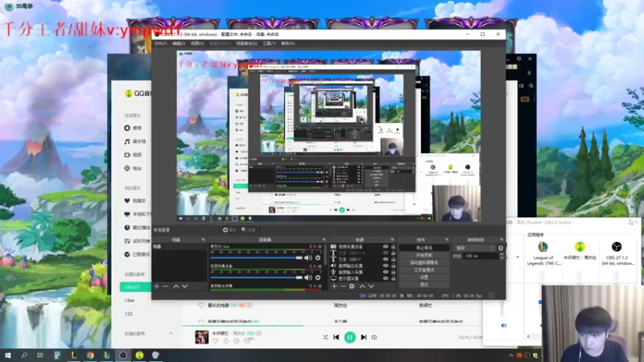Screen dimensions: 644x362
Task: Open the second mixer channel settings gear
Action: 318,278
